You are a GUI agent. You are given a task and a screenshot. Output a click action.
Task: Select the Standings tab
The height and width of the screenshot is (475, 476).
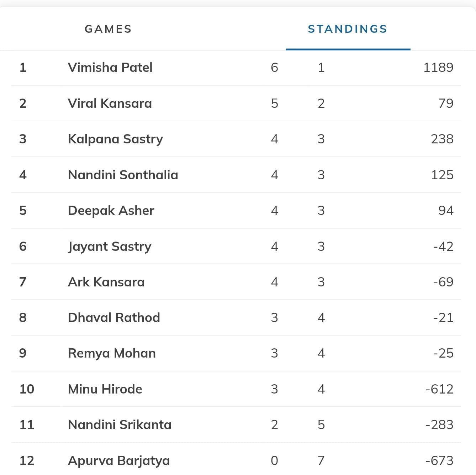pos(347,29)
